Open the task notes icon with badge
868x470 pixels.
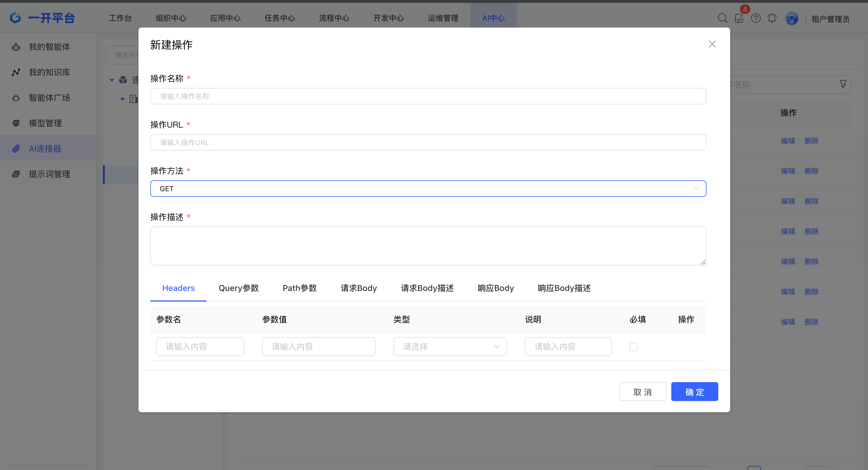(739, 18)
